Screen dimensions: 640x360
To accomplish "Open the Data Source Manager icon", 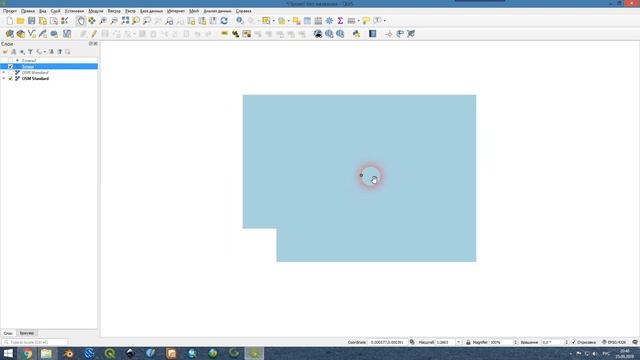I will 9,34.
